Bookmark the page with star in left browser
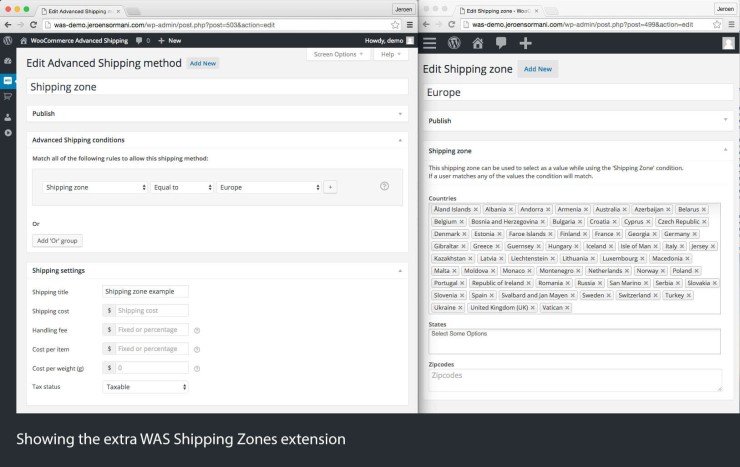This screenshot has height=467, width=740. (395, 25)
